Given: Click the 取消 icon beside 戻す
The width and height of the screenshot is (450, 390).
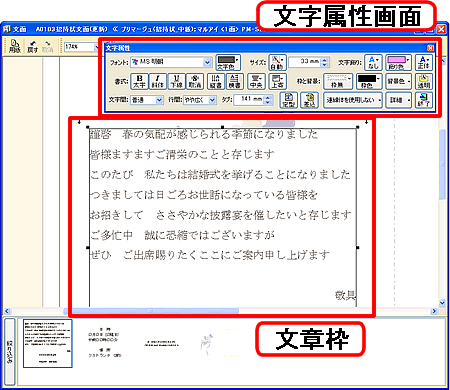Looking at the screenshot, I should [48, 46].
